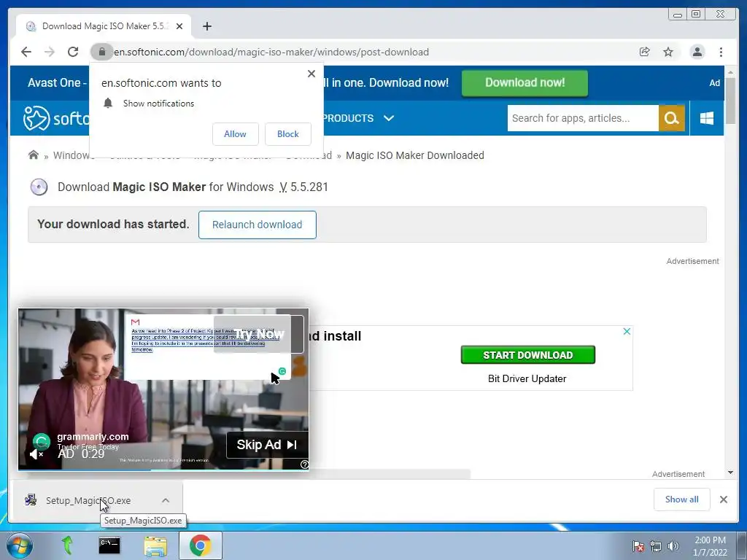Allow notifications from en.softonic.com

pos(236,134)
